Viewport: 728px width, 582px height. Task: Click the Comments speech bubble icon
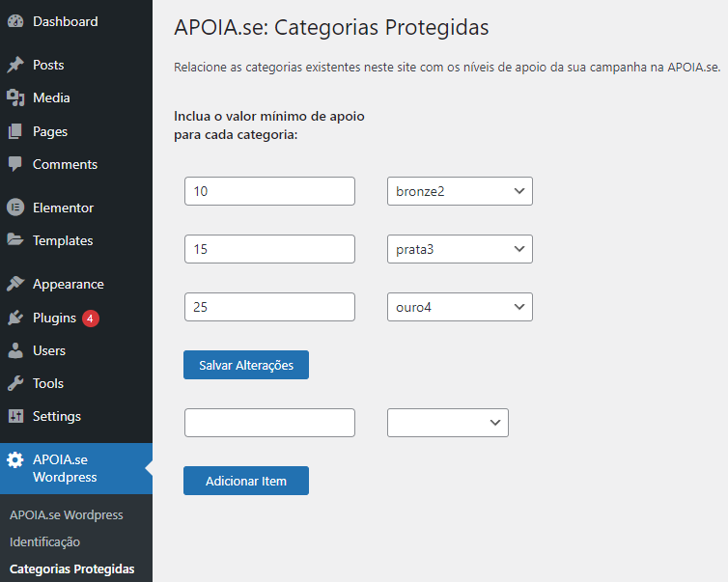coord(15,164)
